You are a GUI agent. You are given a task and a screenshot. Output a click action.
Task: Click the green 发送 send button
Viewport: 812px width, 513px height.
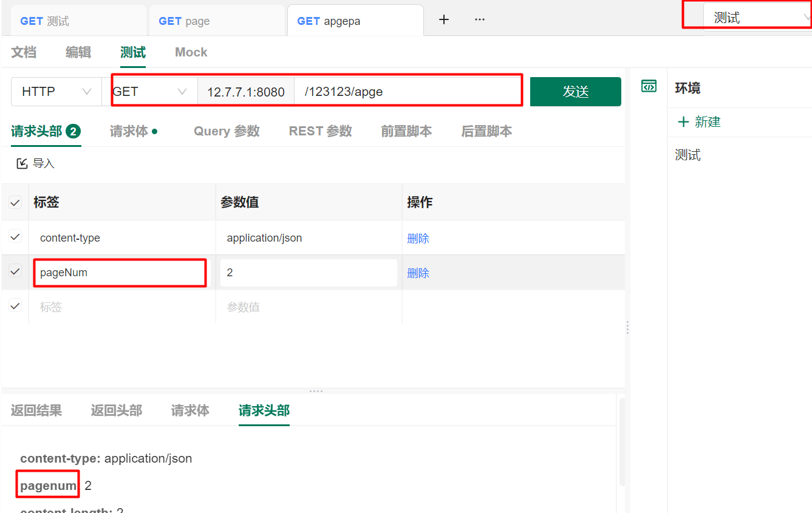576,92
